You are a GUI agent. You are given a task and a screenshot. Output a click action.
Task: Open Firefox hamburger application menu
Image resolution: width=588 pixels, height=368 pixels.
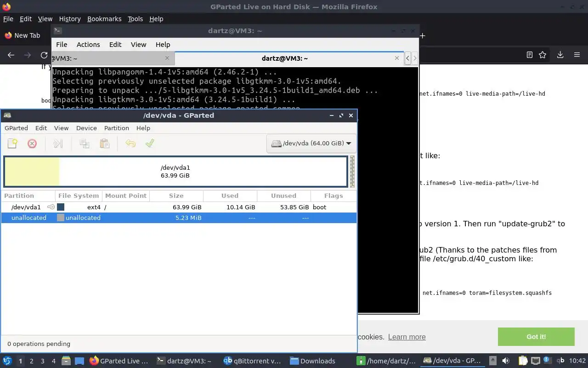(x=577, y=55)
